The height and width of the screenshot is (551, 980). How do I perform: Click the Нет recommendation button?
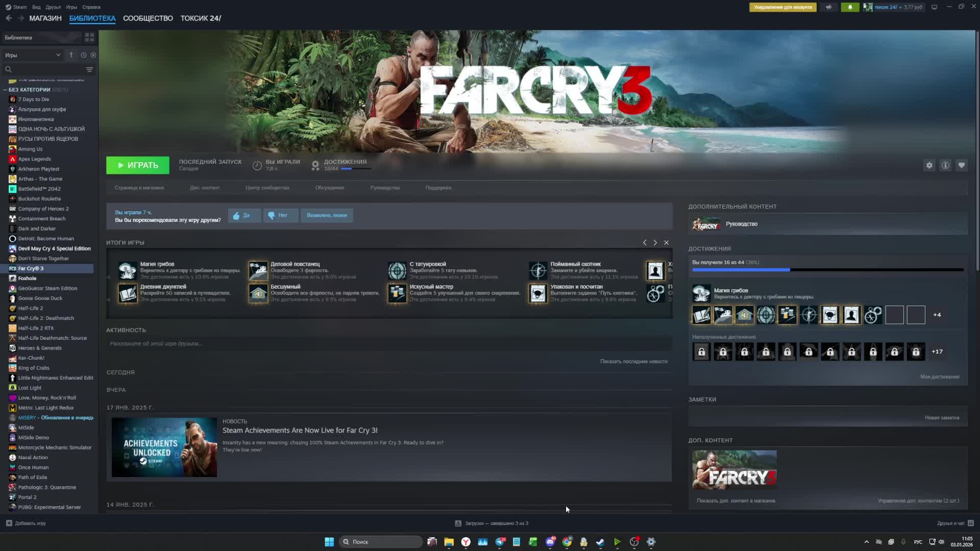(x=281, y=215)
